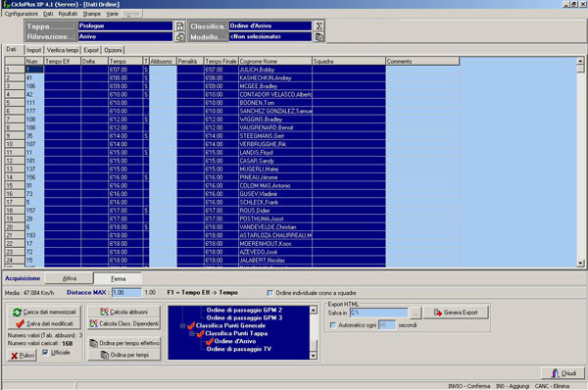
Task: Open the Risultati menu
Action: click(x=68, y=14)
